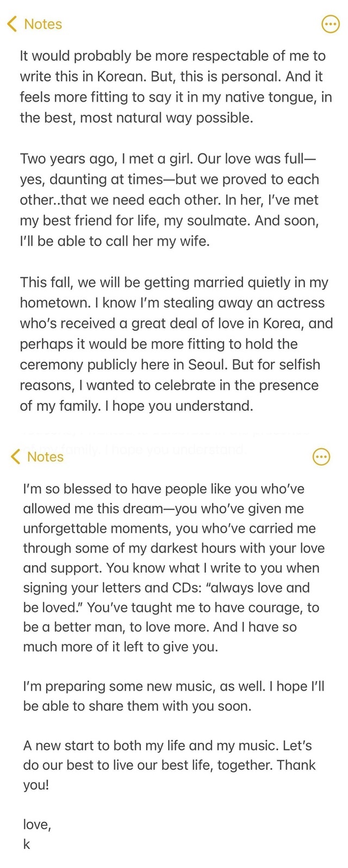Open the ellipsis menu above "I'm so blessed"

point(321,457)
